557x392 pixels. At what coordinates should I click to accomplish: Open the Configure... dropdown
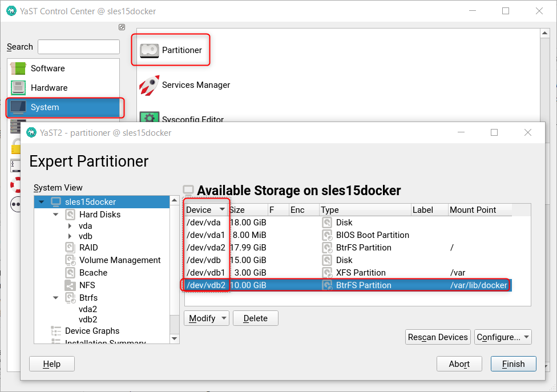coord(503,337)
